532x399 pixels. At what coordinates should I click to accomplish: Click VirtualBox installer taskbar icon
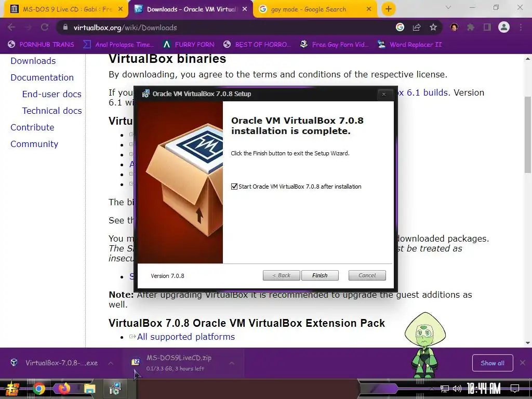point(115,389)
